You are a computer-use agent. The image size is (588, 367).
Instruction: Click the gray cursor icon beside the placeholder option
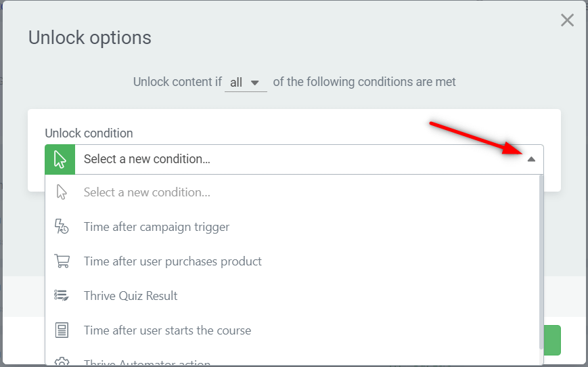pos(62,192)
